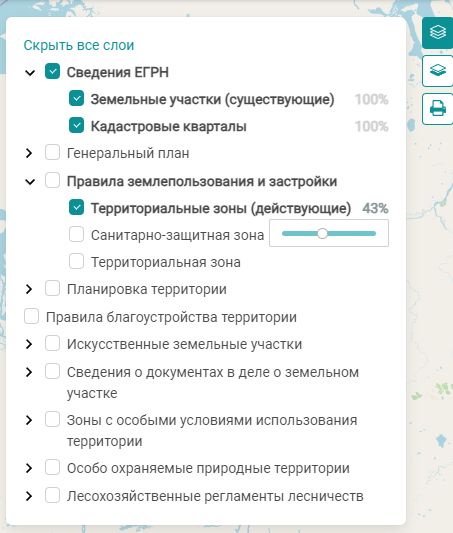The width and height of the screenshot is (453, 533).
Task: Open the layers panel icon
Action: coord(438,33)
